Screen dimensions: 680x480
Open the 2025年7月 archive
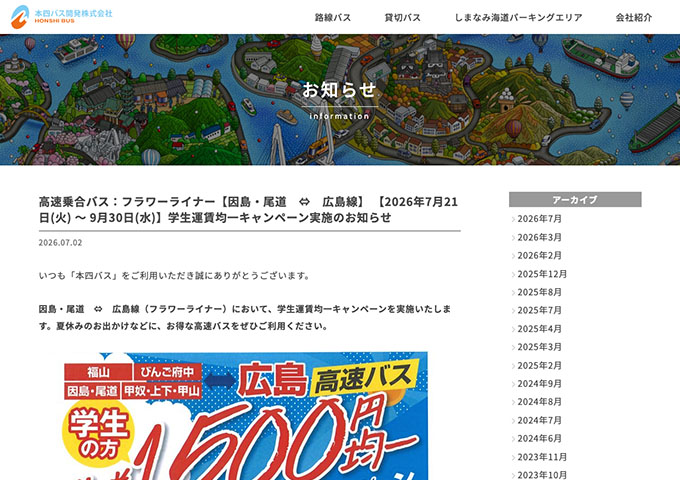click(539, 310)
